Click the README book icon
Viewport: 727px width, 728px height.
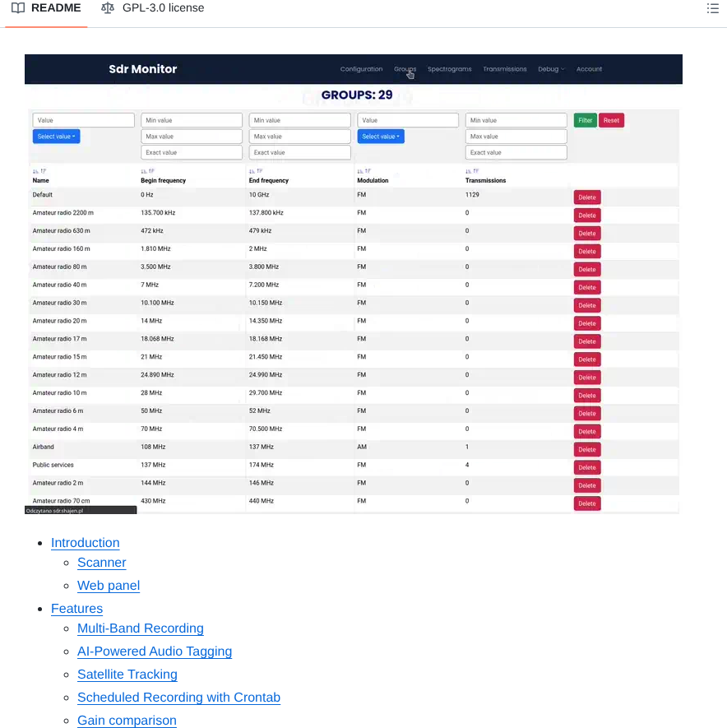click(x=18, y=8)
